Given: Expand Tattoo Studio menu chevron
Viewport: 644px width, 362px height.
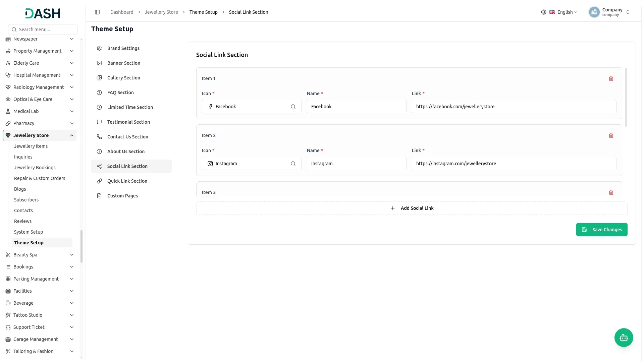Looking at the screenshot, I should [72, 315].
